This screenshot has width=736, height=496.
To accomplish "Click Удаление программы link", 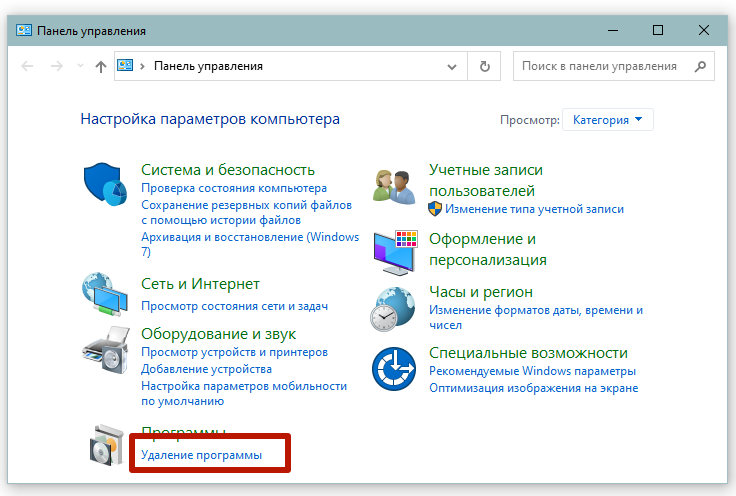I will pos(201,455).
